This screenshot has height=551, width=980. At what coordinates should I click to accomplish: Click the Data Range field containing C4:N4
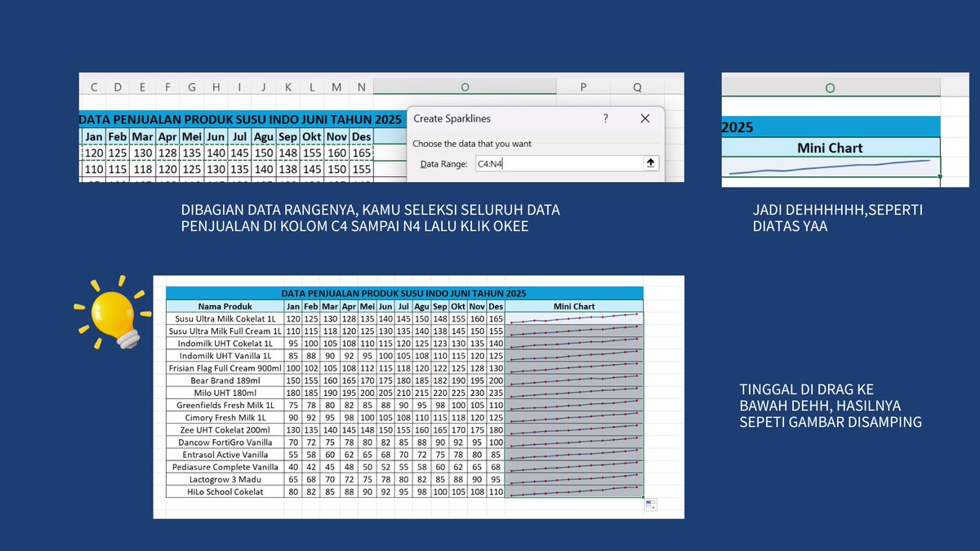click(559, 163)
